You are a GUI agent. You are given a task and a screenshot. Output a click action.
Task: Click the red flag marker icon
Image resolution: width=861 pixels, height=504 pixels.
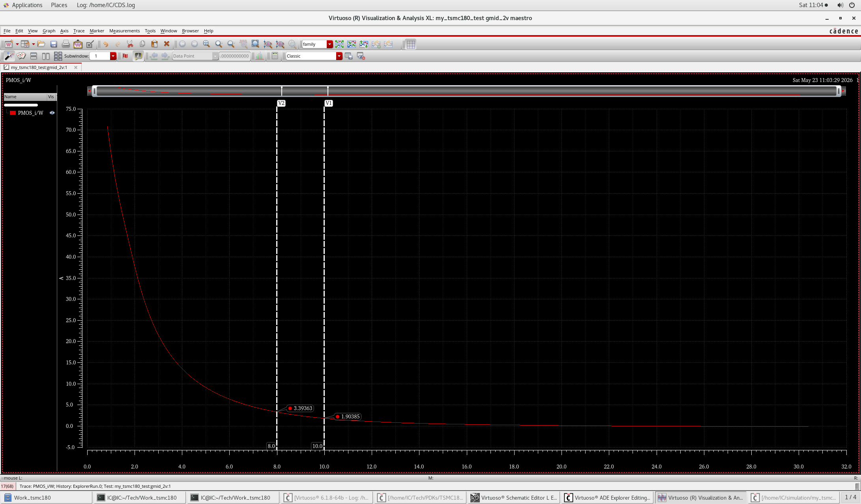click(x=125, y=56)
